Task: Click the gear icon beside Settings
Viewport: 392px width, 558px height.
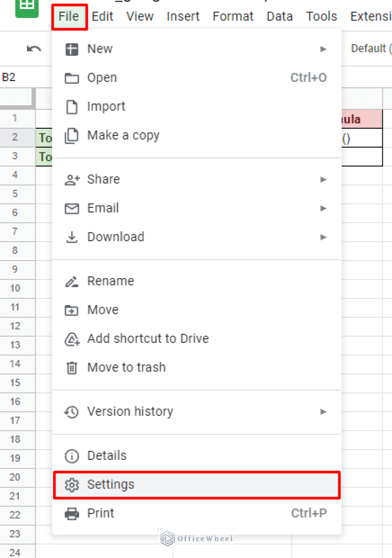Action: (72, 485)
